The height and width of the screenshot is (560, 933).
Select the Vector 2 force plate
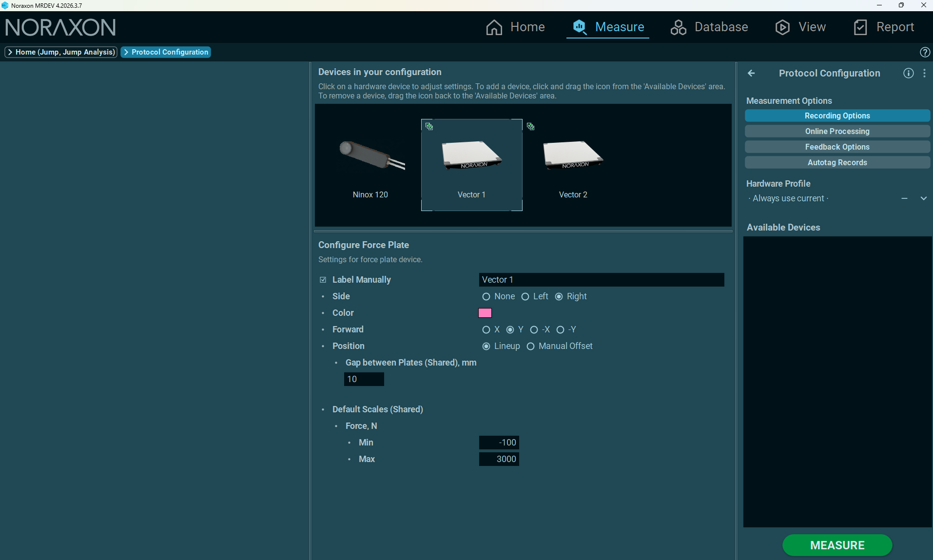click(x=573, y=166)
